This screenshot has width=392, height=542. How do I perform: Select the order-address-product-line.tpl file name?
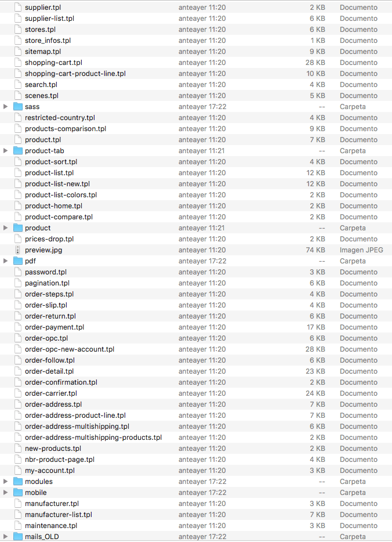coord(75,415)
